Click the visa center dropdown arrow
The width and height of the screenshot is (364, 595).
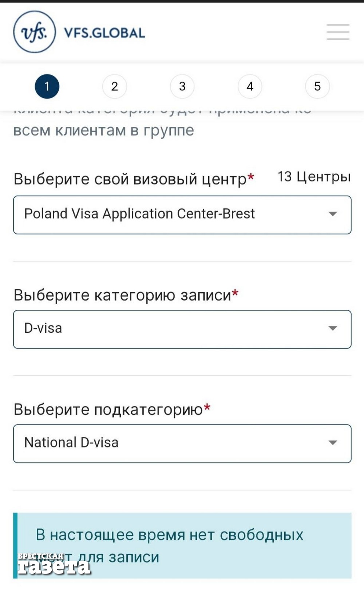[x=333, y=214]
